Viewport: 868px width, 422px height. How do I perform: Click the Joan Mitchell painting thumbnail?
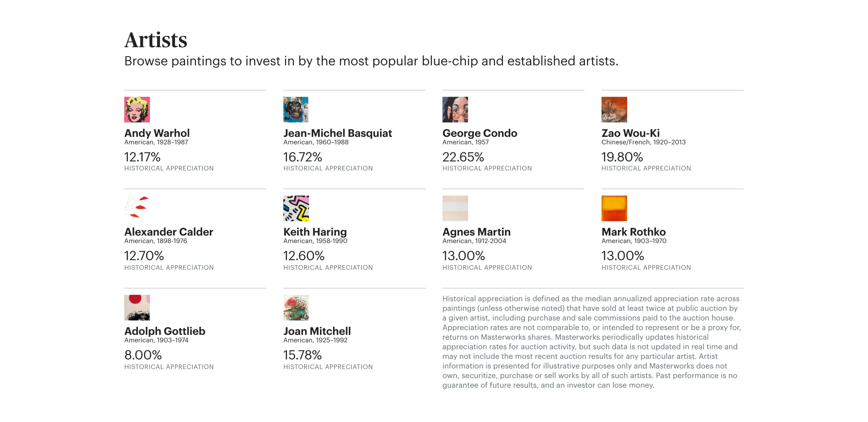click(x=296, y=307)
